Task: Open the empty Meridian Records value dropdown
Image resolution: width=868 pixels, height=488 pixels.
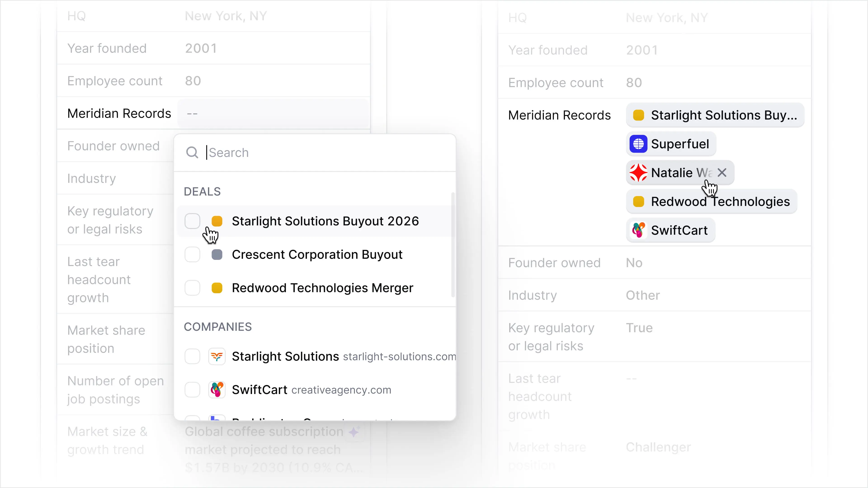Action: pyautogui.click(x=274, y=113)
